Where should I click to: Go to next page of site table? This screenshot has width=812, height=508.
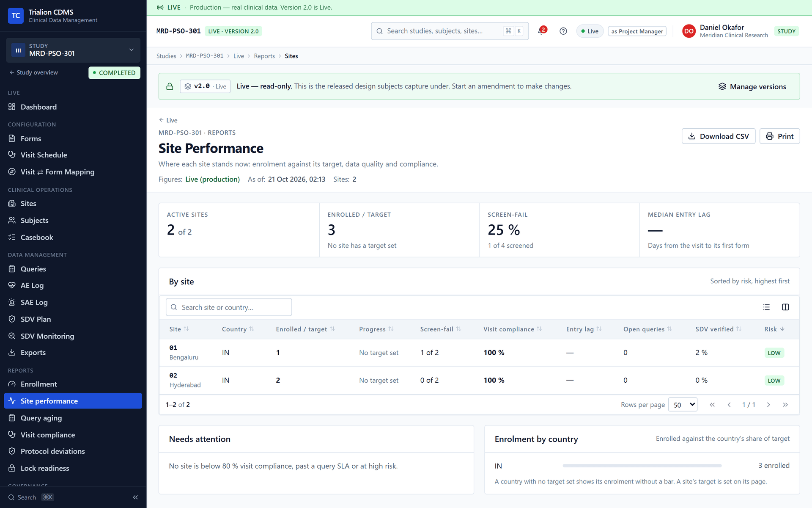(x=768, y=405)
